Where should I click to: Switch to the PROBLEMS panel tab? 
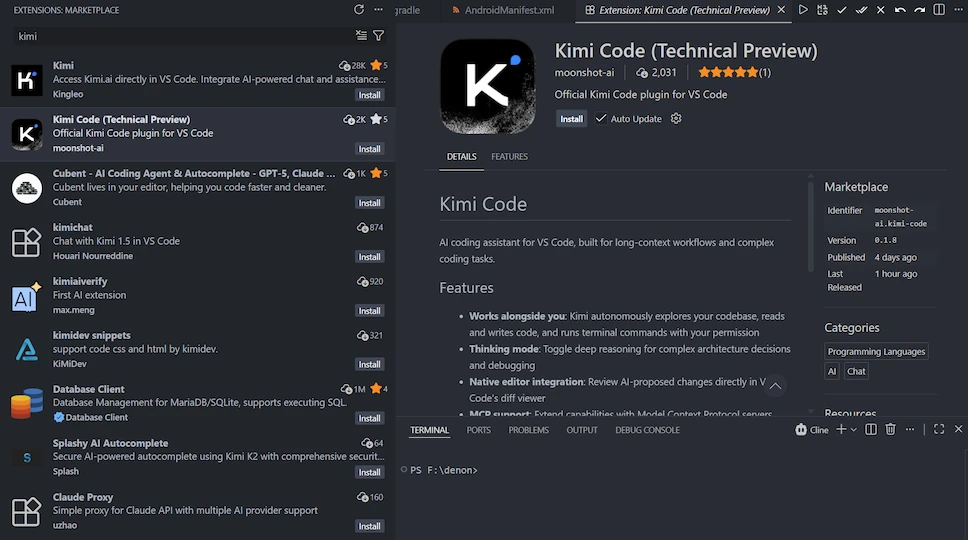coord(528,430)
